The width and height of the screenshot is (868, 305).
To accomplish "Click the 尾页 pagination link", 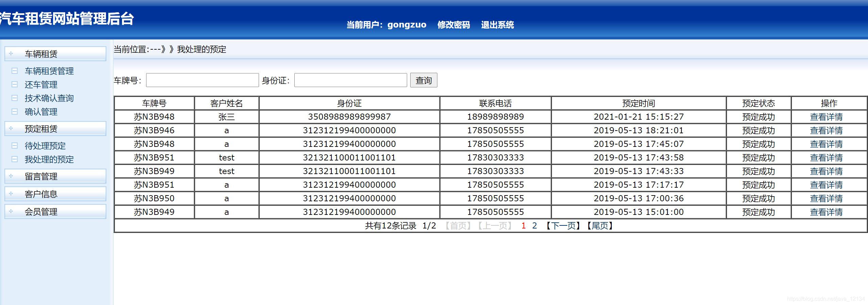I will [600, 226].
